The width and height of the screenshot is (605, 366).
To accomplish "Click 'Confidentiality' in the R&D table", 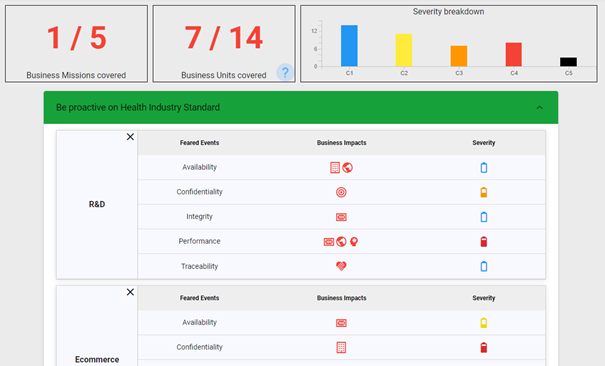I will [199, 192].
